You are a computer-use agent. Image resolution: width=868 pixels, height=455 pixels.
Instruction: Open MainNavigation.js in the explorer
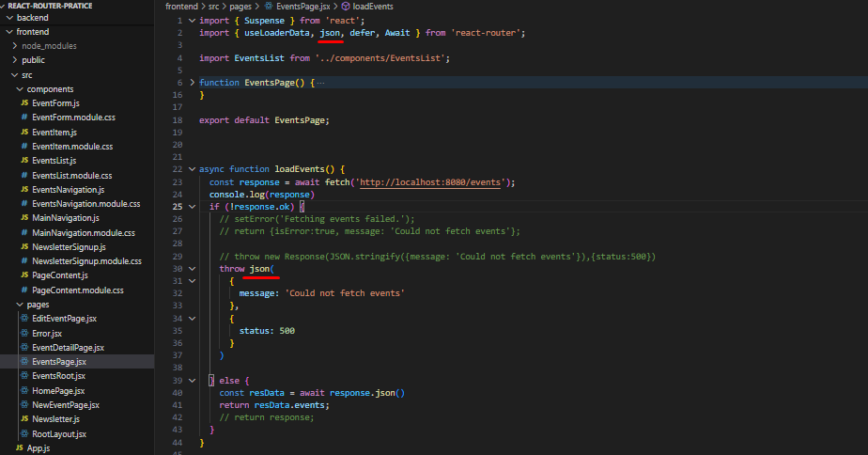click(65, 218)
